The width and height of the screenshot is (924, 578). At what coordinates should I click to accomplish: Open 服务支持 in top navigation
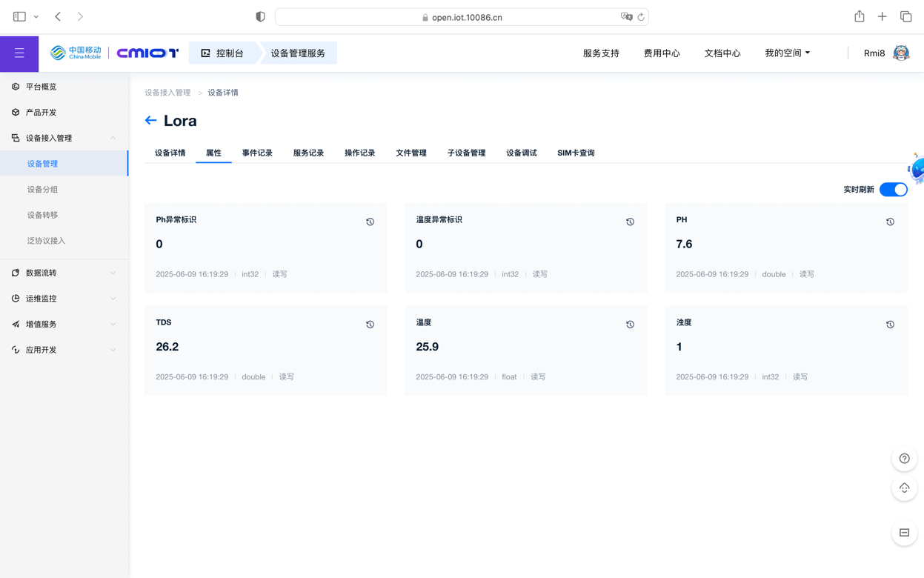tap(601, 53)
